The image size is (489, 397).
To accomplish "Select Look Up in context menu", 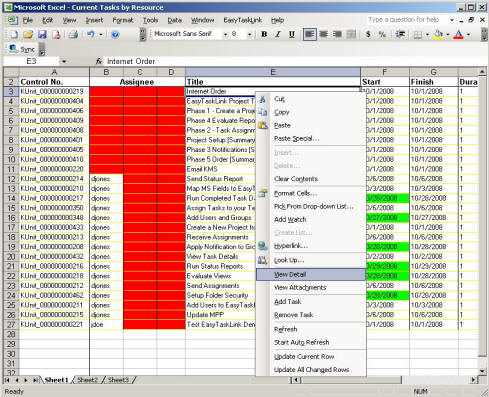I will tap(311, 260).
